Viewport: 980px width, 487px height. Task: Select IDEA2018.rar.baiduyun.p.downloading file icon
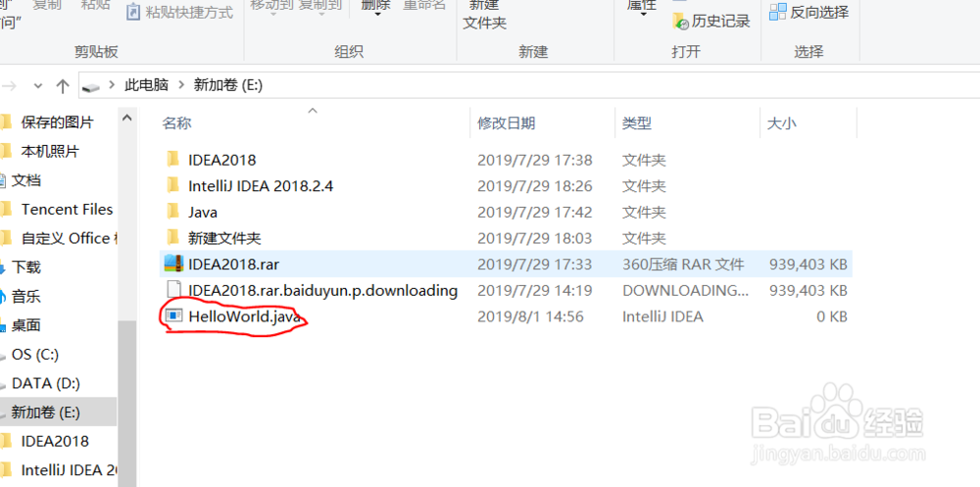pyautogui.click(x=174, y=291)
